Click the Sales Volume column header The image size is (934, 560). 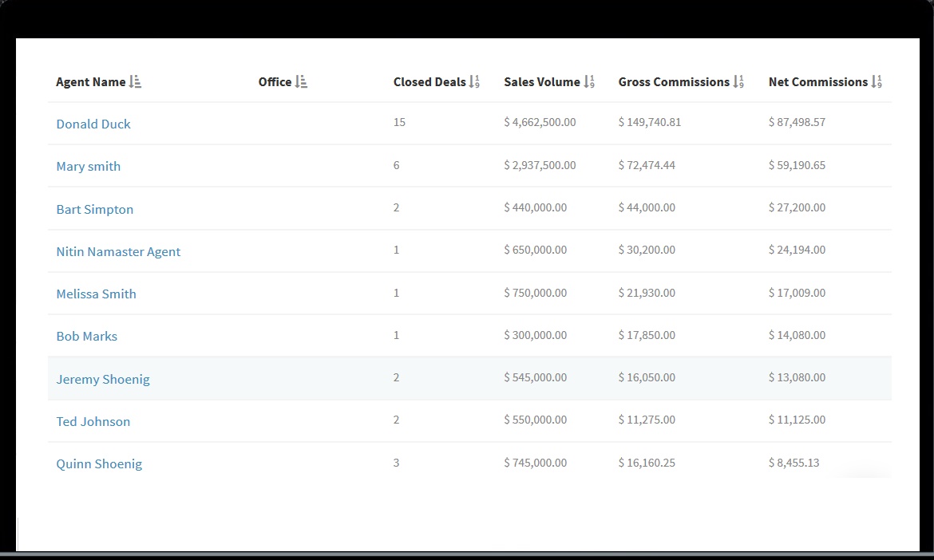point(541,81)
